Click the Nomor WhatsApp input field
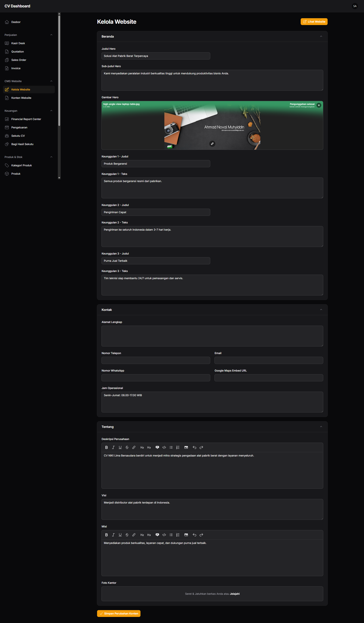The height and width of the screenshot is (623, 364). tap(156, 378)
